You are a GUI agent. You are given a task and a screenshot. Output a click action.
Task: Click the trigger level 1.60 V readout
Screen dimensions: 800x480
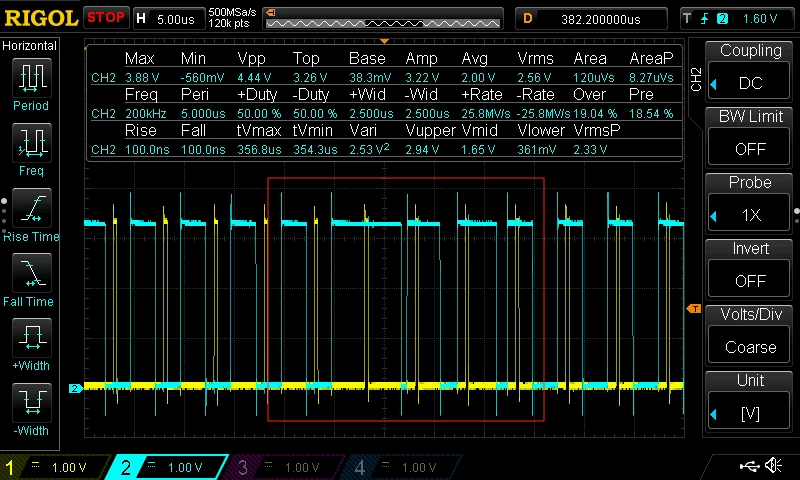click(x=760, y=19)
